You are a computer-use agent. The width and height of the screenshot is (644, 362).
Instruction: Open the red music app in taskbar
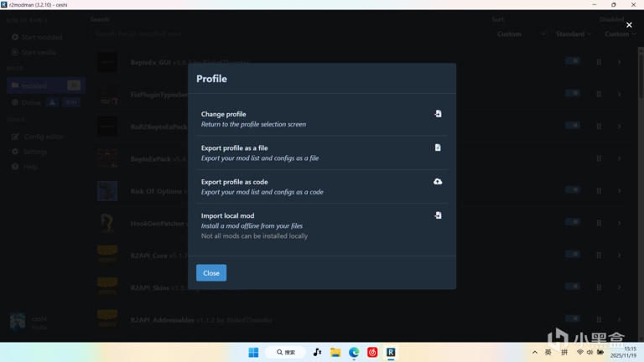tap(372, 352)
